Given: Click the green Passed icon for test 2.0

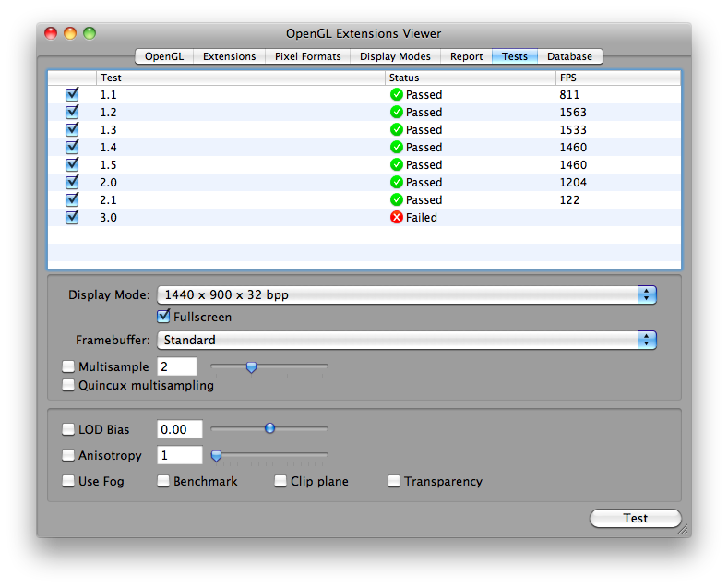Looking at the screenshot, I should click(x=397, y=182).
